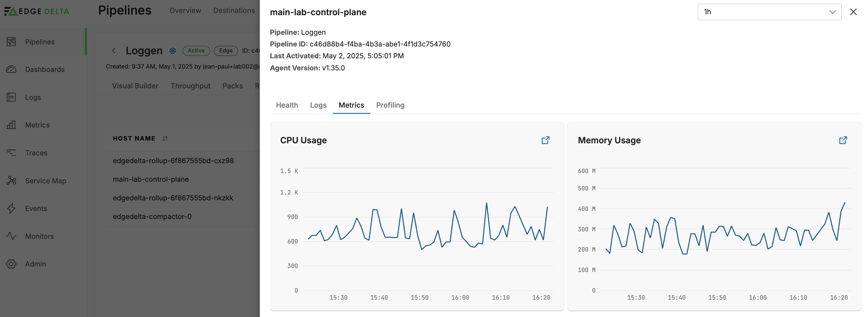This screenshot has width=868, height=317.
Task: Click the Kubernetes icon next to Loggen
Action: point(173,51)
